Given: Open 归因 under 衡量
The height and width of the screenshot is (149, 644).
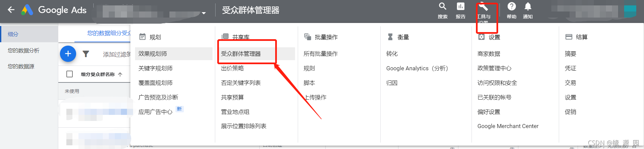Looking at the screenshot, I should [x=392, y=83].
